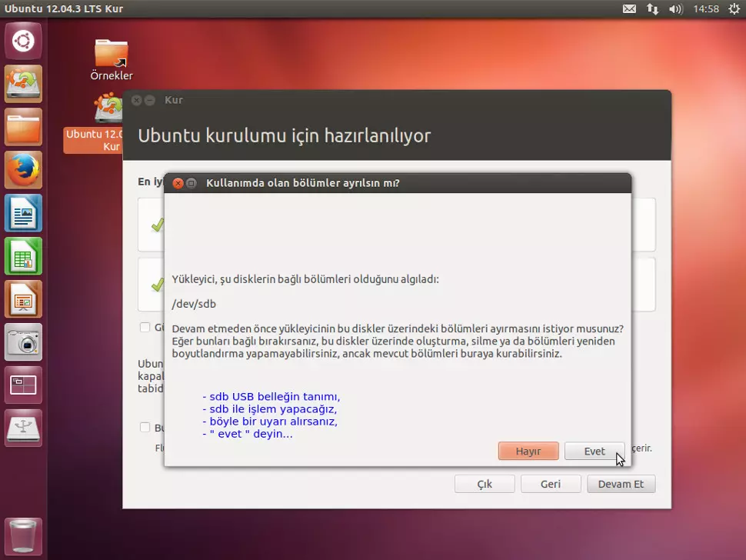746x560 pixels.
Task: Open the Files manager from the launcher
Action: [23, 127]
